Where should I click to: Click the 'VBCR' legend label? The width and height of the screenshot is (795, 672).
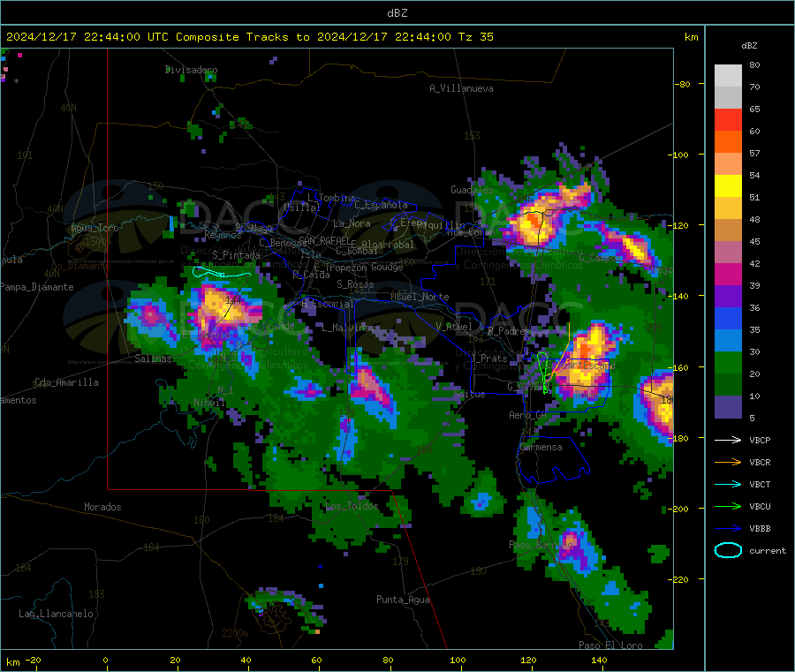(x=760, y=462)
